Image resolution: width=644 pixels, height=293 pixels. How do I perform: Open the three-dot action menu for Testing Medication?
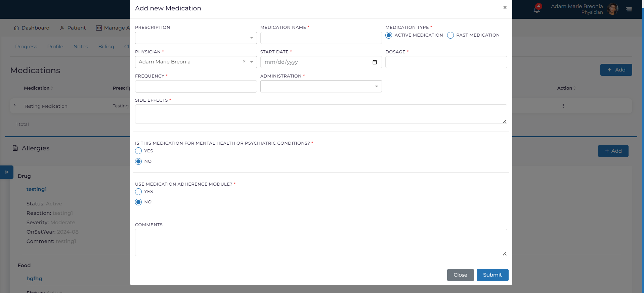click(563, 106)
